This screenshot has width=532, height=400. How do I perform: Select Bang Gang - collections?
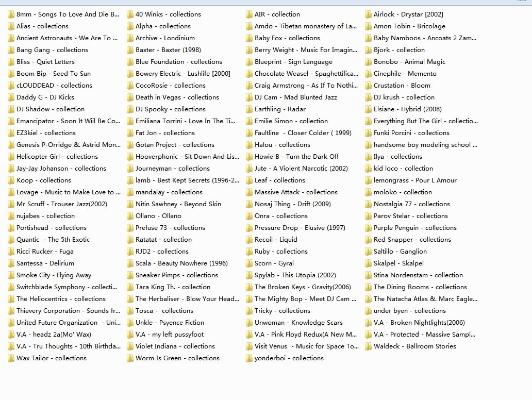click(52, 50)
